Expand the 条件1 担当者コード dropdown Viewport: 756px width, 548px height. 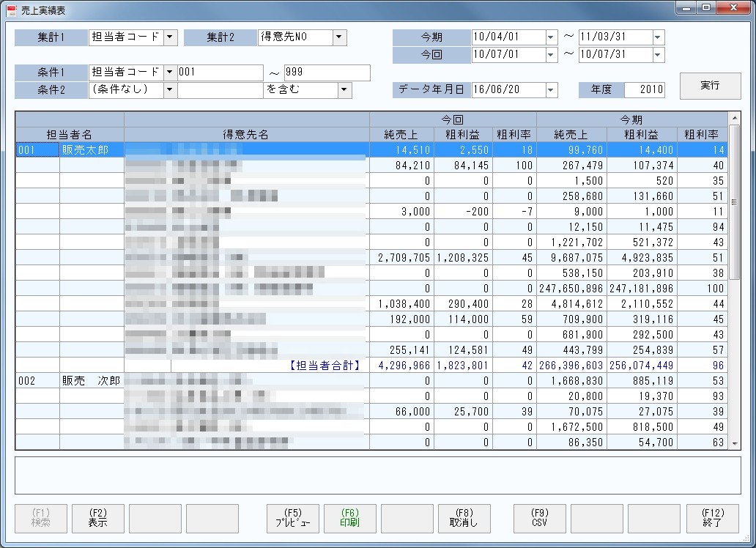[x=170, y=73]
